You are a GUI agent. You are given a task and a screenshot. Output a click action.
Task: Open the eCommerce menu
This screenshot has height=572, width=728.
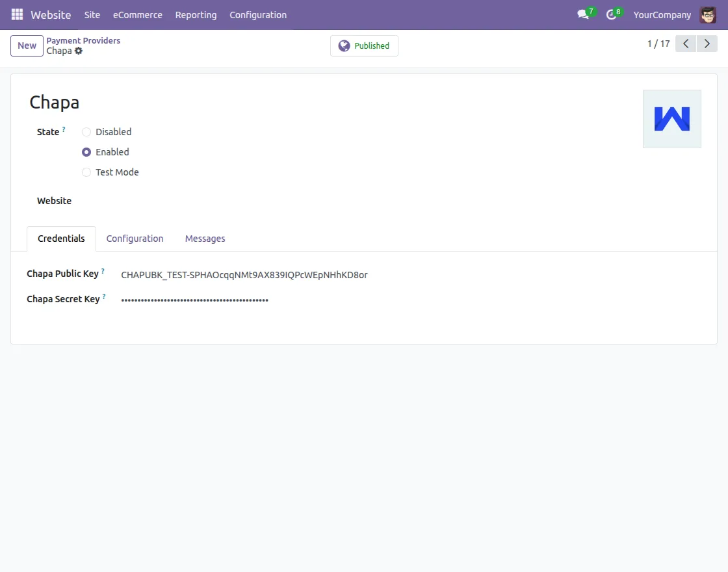[x=138, y=14]
